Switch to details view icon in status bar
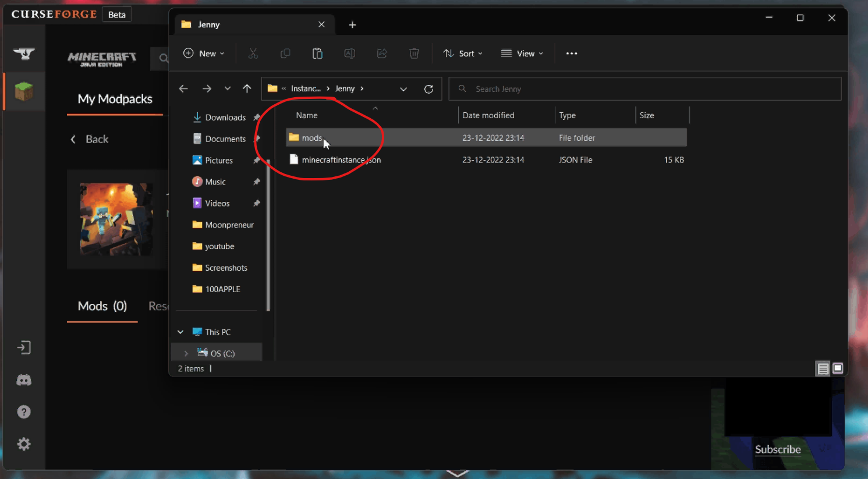868x479 pixels. [823, 368]
